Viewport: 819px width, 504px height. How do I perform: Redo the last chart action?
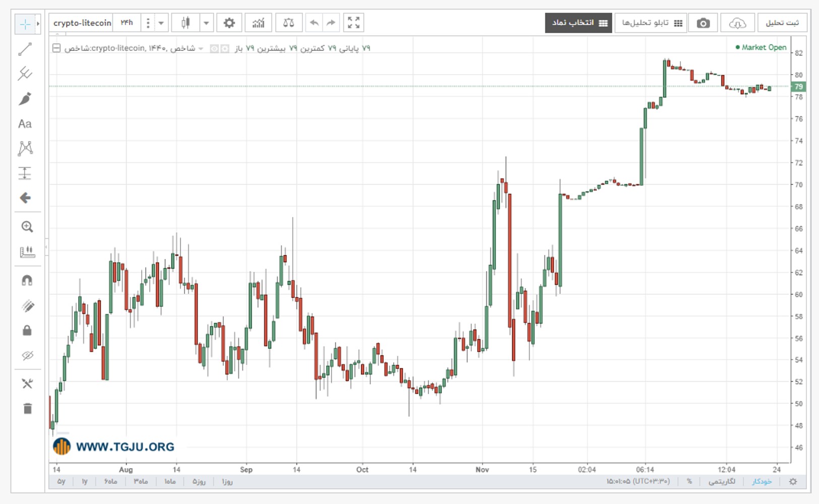[331, 23]
